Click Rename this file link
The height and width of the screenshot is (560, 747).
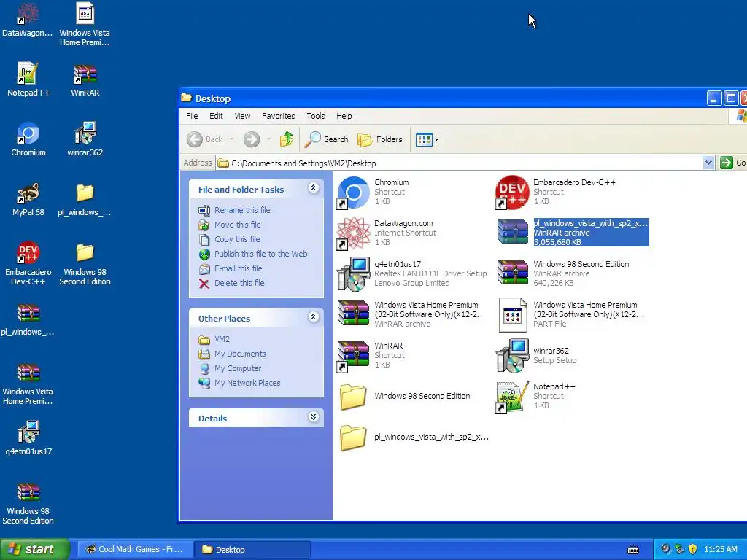[242, 210]
